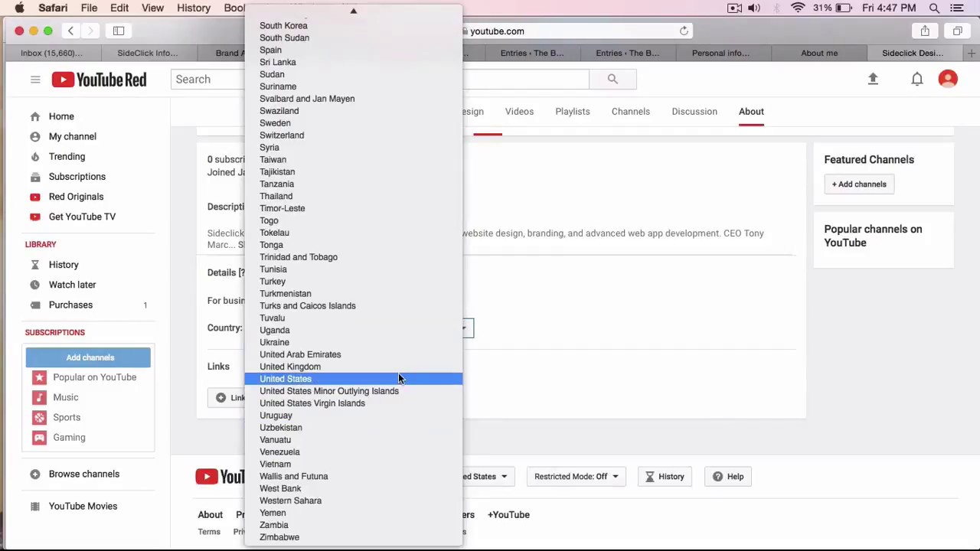Open Red Originals in sidebar
980x551 pixels.
pyautogui.click(x=76, y=197)
